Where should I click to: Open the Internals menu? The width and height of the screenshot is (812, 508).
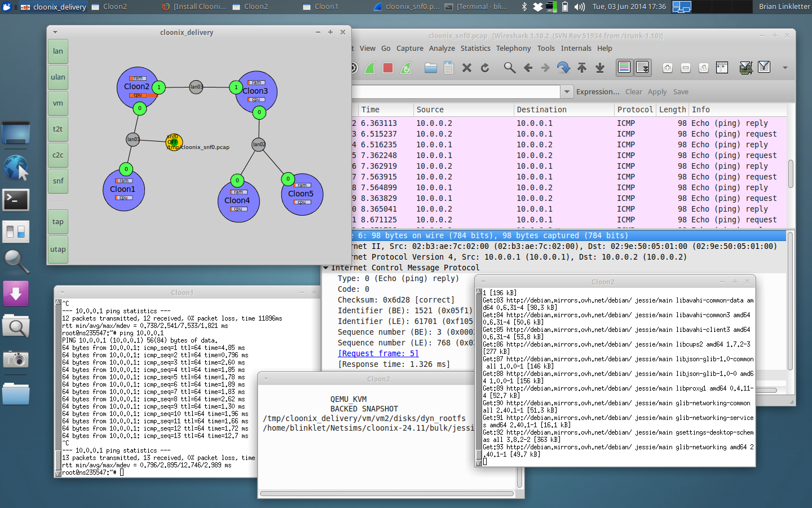tap(576, 49)
